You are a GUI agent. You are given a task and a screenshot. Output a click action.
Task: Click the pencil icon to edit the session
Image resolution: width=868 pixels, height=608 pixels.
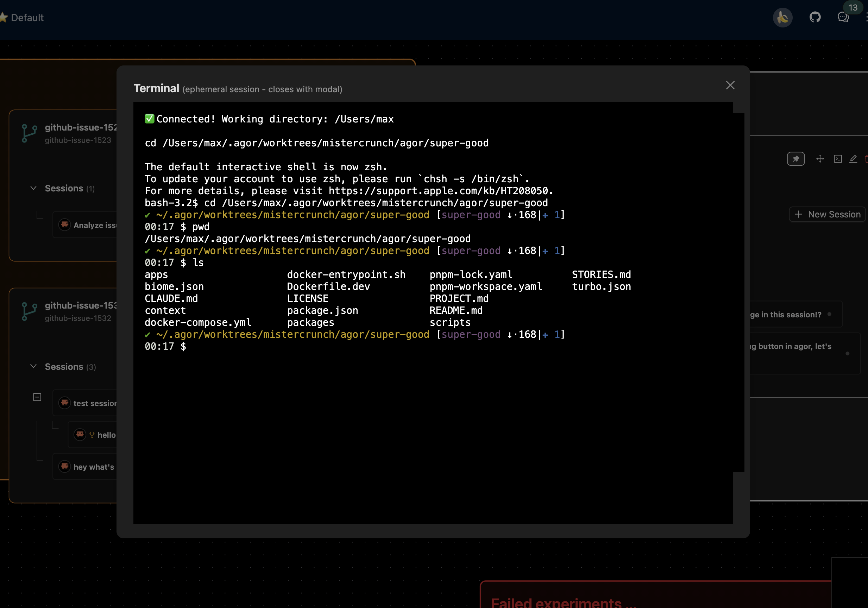[x=853, y=159]
